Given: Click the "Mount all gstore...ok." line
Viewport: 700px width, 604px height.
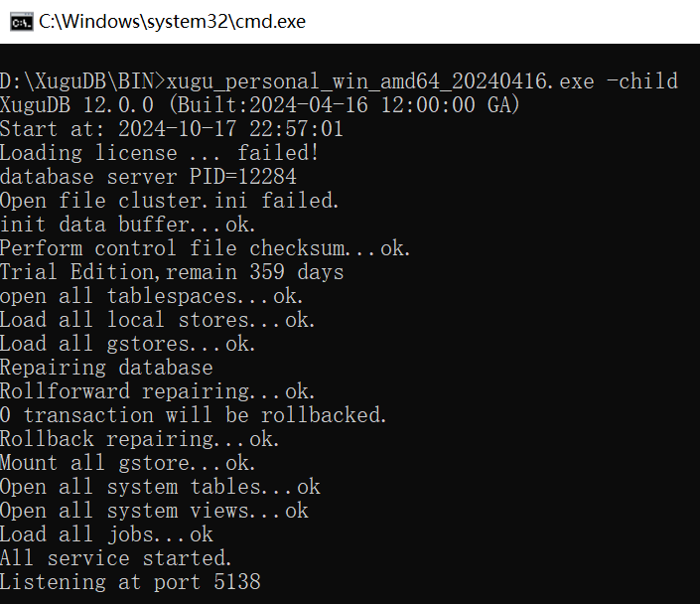Looking at the screenshot, I should [127, 463].
